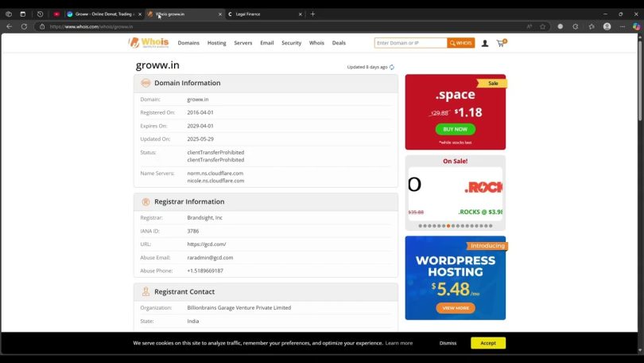Open the Servers menu
Viewport: 644px width, 363px height.
pyautogui.click(x=243, y=43)
